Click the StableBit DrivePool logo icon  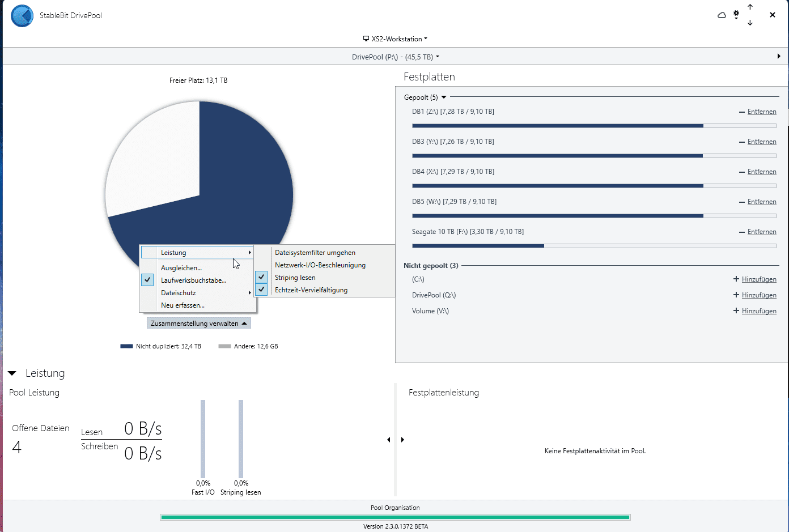pyautogui.click(x=22, y=15)
